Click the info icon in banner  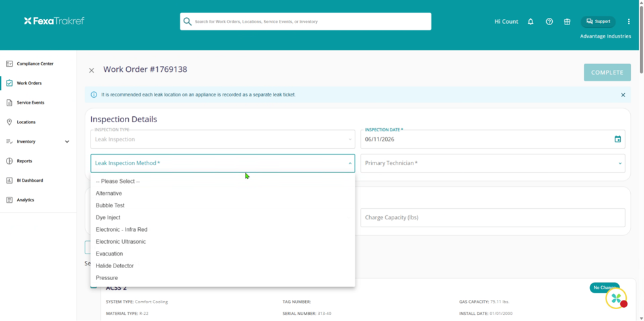click(x=94, y=95)
